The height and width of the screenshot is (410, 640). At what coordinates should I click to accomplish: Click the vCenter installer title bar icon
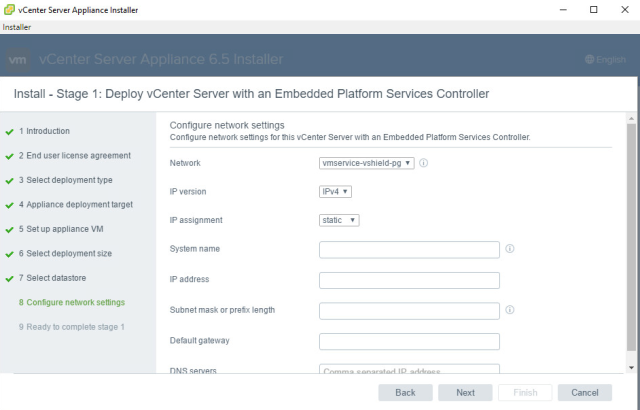[x=9, y=10]
